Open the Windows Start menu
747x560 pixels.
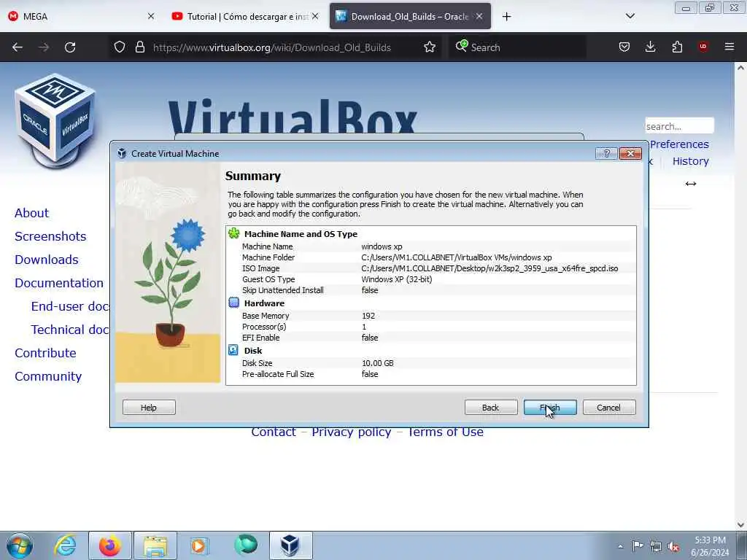tap(20, 545)
